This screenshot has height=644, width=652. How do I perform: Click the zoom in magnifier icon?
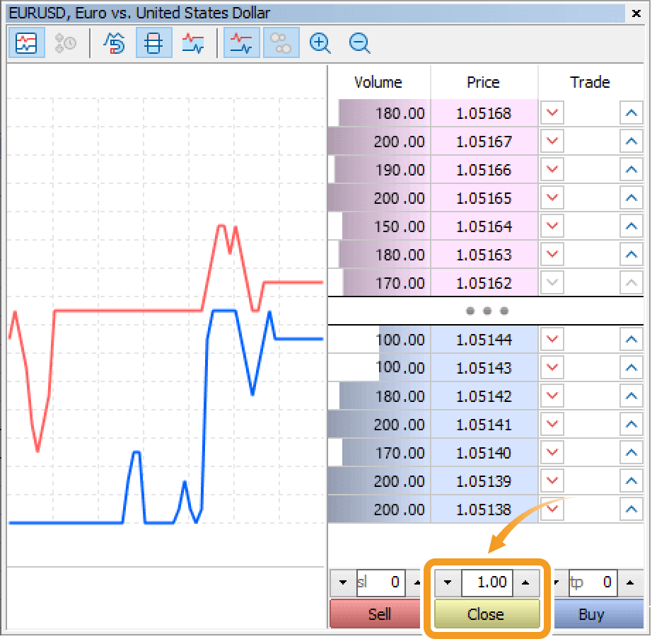[x=320, y=43]
